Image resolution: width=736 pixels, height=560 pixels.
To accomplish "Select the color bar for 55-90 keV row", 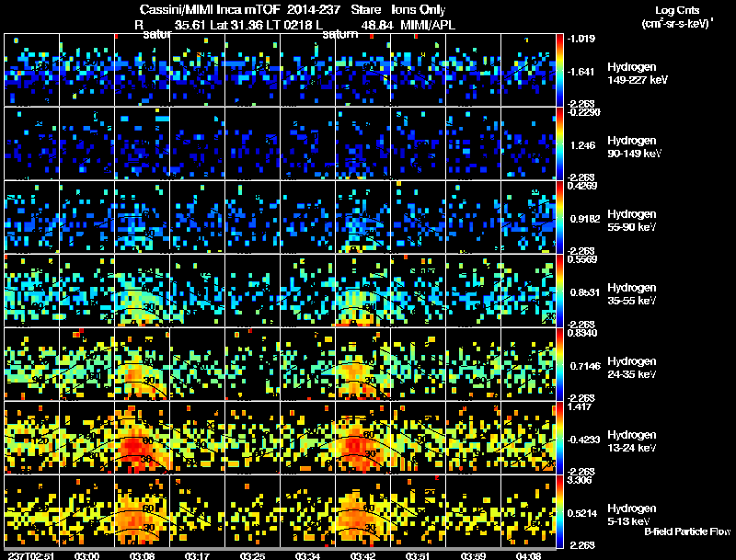I will [x=559, y=217].
